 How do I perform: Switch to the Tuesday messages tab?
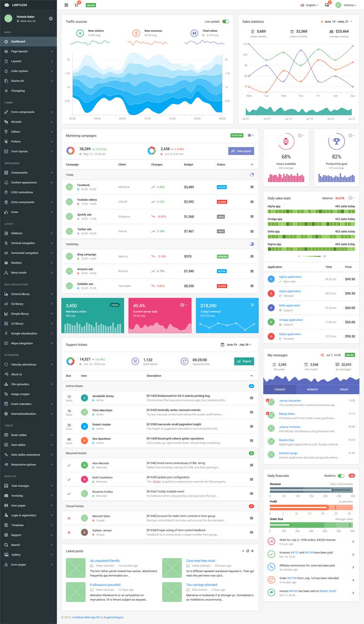pos(280,389)
